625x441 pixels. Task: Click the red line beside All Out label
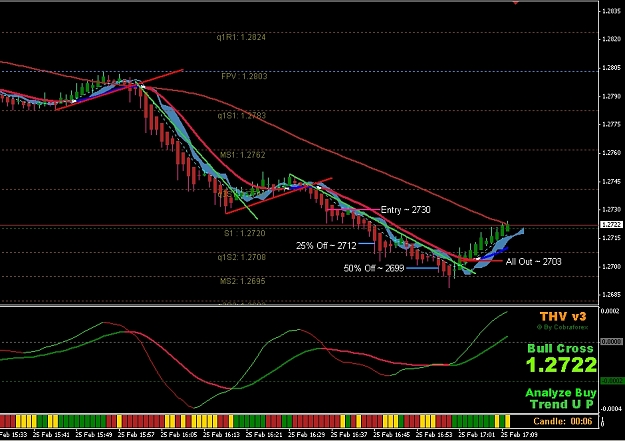491,261
